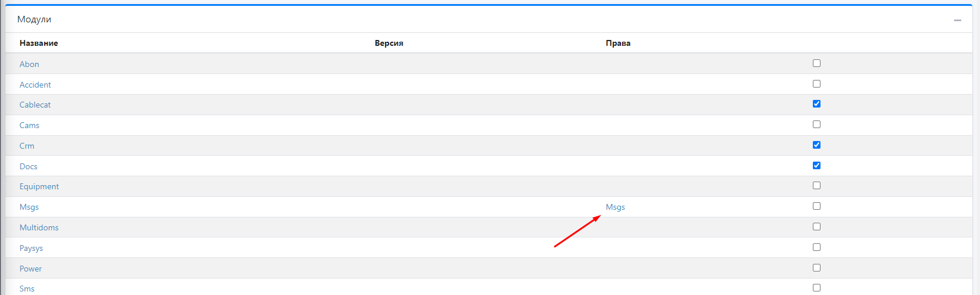Screen dimensions: 980x295
Task: Open the Msgs link in Права column
Action: click(615, 207)
